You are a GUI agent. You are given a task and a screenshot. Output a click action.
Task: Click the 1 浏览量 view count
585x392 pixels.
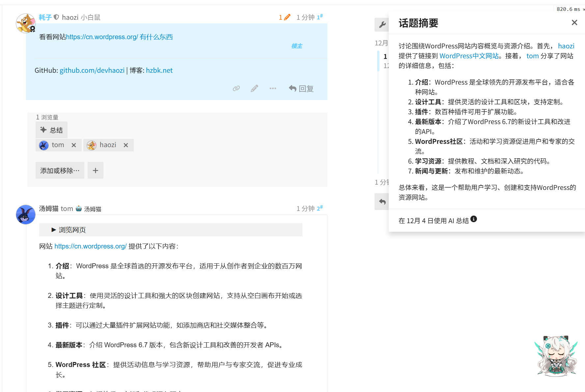pyautogui.click(x=47, y=117)
